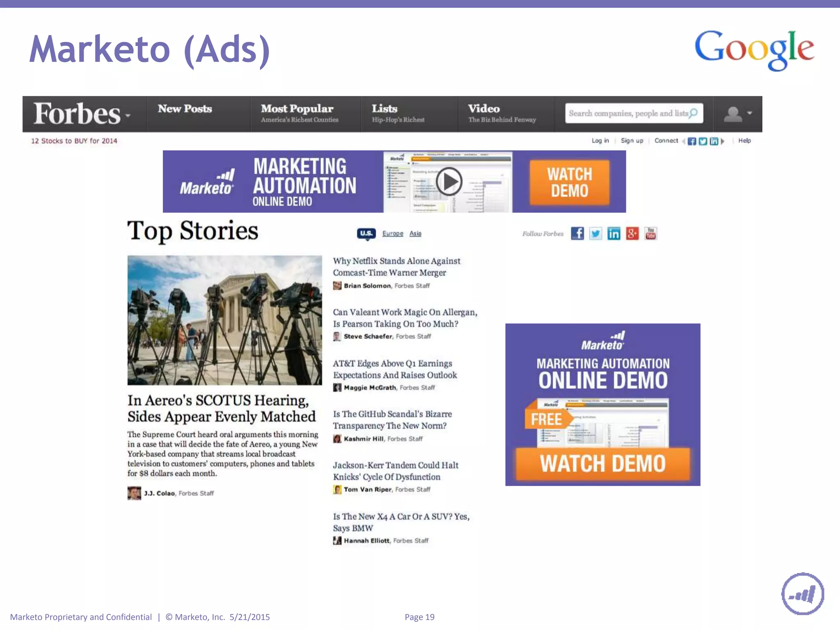Expand the user account dropdown arrow
This screenshot has width=840, height=630.
(750, 113)
